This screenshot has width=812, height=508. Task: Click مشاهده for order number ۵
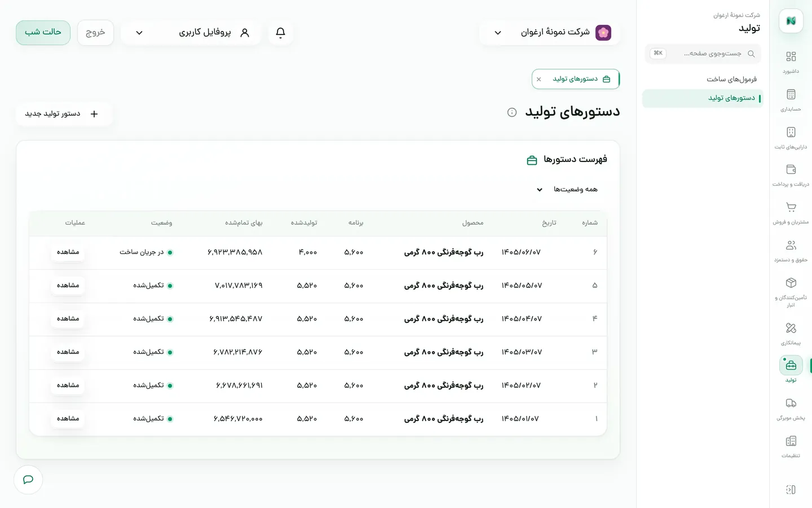pyautogui.click(x=68, y=285)
